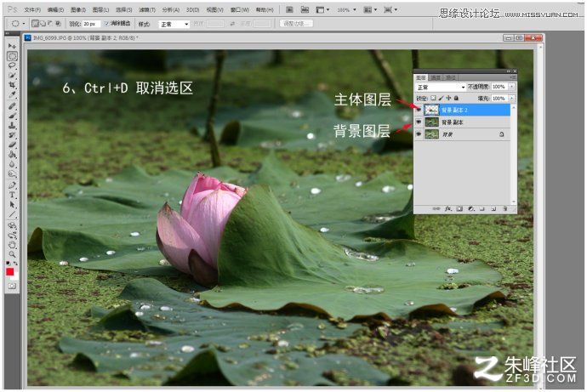Delete the selected layer
Viewport: 587px width, 392px height.
point(505,208)
